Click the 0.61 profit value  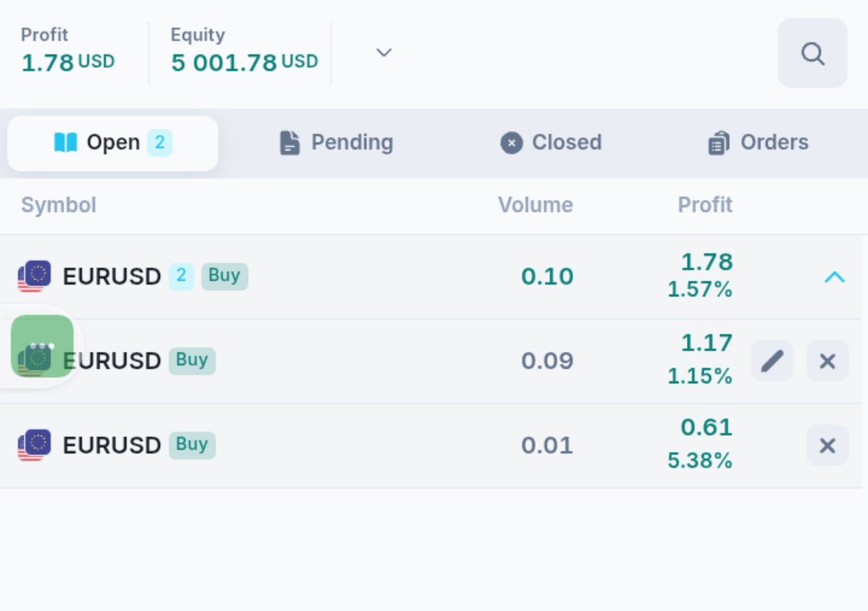[x=707, y=426]
